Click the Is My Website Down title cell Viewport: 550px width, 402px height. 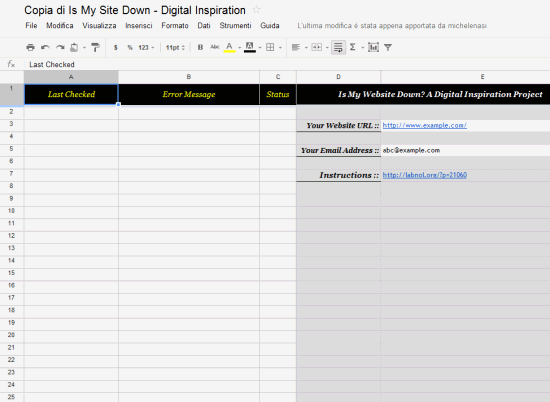tap(423, 94)
